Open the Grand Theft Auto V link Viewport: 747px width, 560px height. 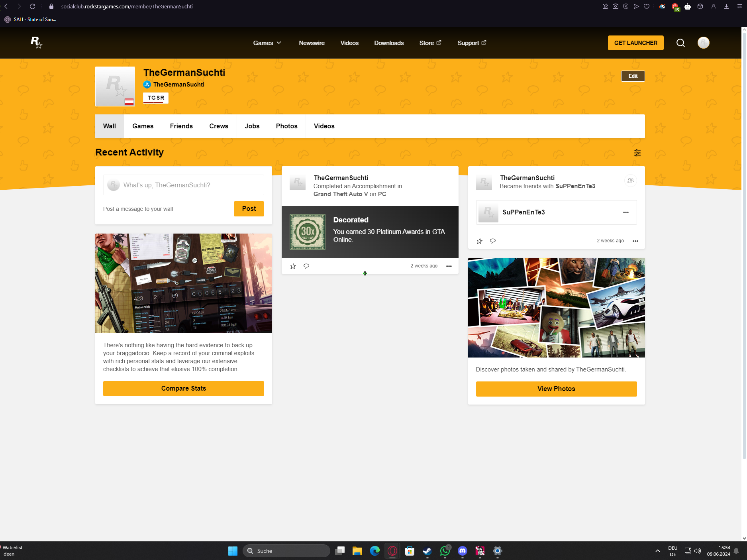[x=341, y=194]
